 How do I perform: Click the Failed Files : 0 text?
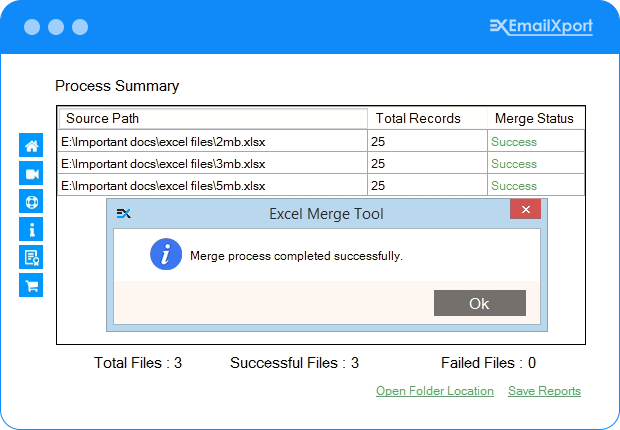click(x=488, y=363)
